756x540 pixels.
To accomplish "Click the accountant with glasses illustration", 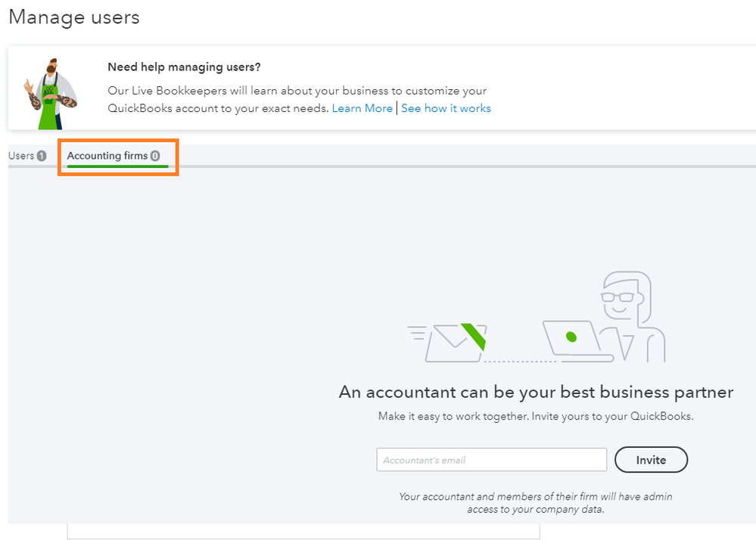I will [633, 315].
